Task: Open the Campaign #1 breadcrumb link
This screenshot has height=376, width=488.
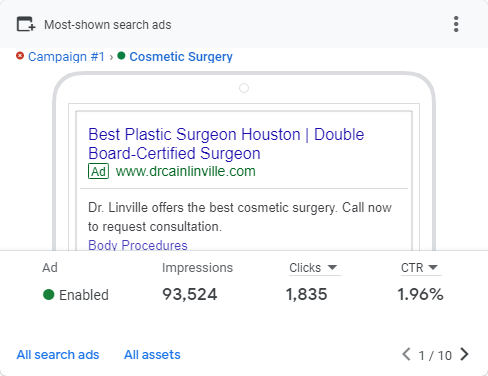Action: click(x=66, y=57)
